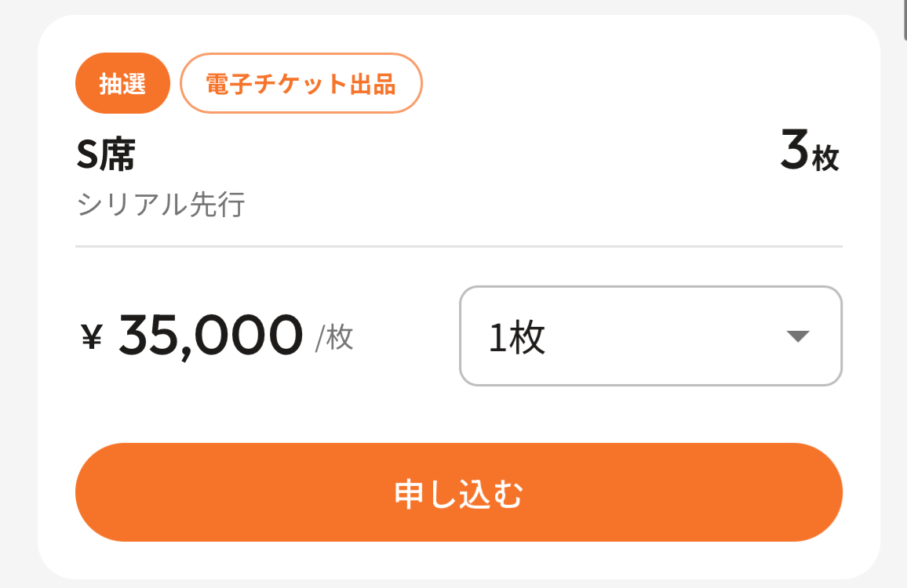Click empty white space beneath 申し込む button
Image resolution: width=907 pixels, height=588 pixels.
point(458,560)
